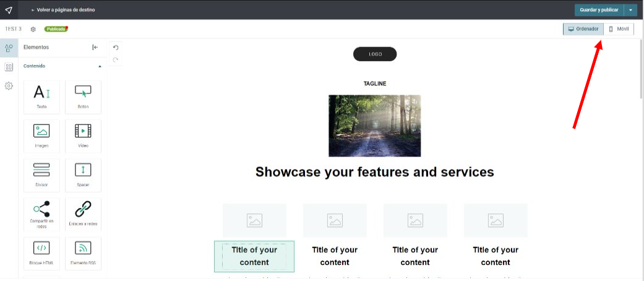Click the Guardar y publicar button
Screen dimensions: 644x281
[599, 10]
